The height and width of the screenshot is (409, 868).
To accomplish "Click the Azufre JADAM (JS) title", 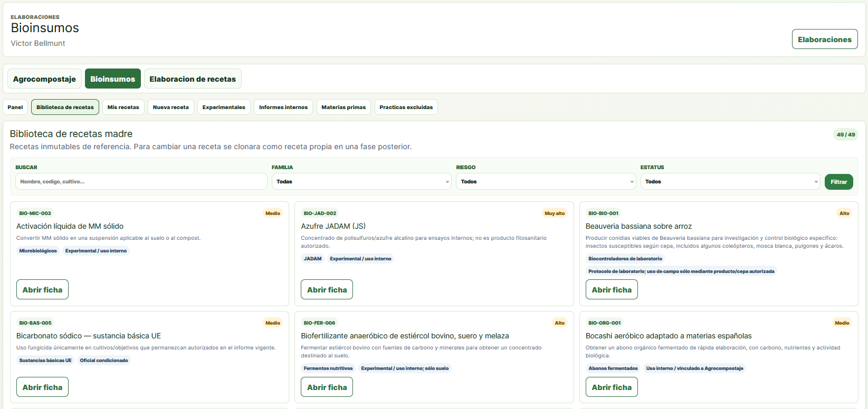I will click(333, 226).
